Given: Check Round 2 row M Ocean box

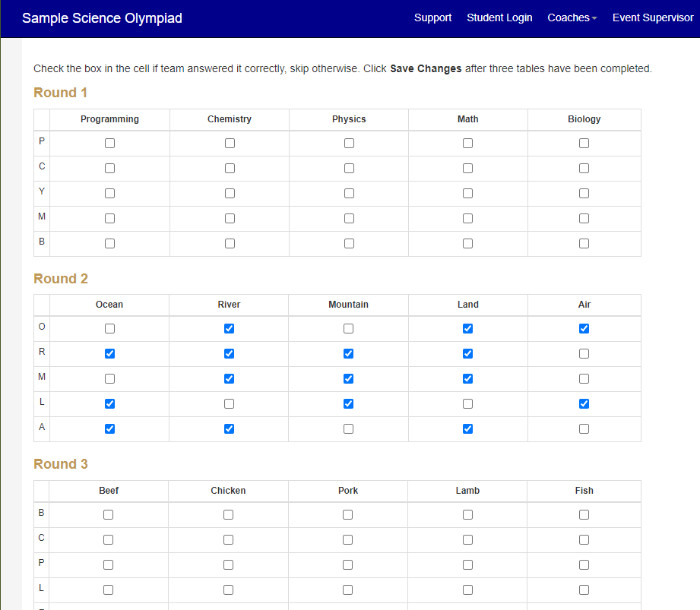Looking at the screenshot, I should click(x=109, y=378).
